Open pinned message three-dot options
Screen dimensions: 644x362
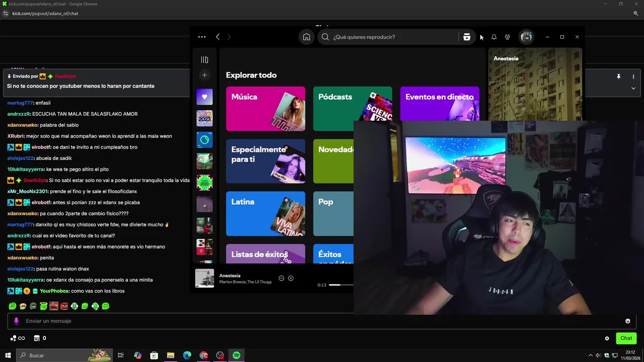[633, 76]
